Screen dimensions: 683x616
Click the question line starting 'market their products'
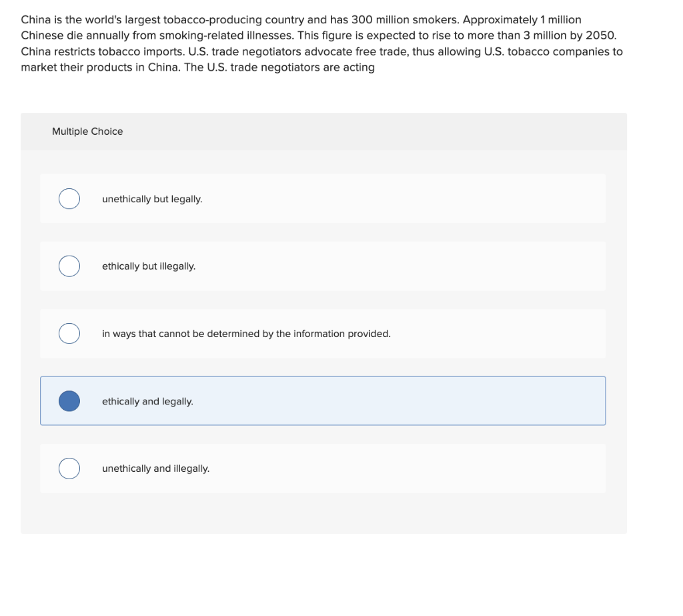197,67
